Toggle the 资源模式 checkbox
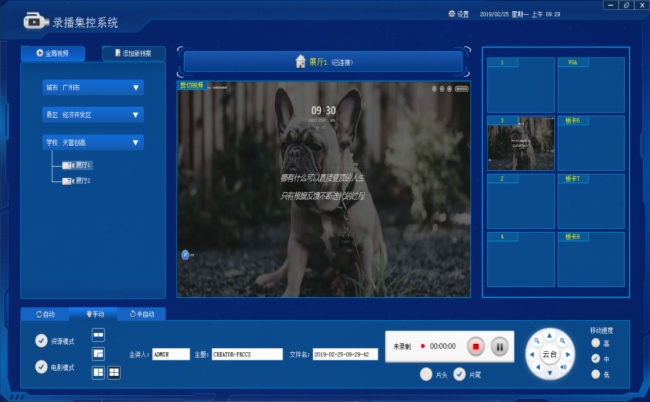 coord(41,340)
